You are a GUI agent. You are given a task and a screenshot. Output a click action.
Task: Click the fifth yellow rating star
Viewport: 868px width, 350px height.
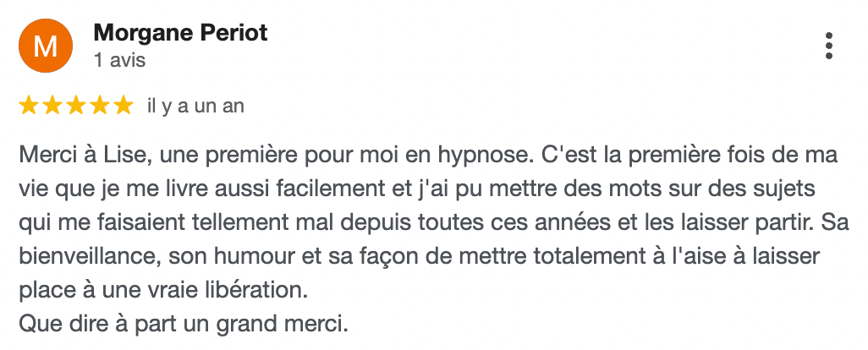123,106
